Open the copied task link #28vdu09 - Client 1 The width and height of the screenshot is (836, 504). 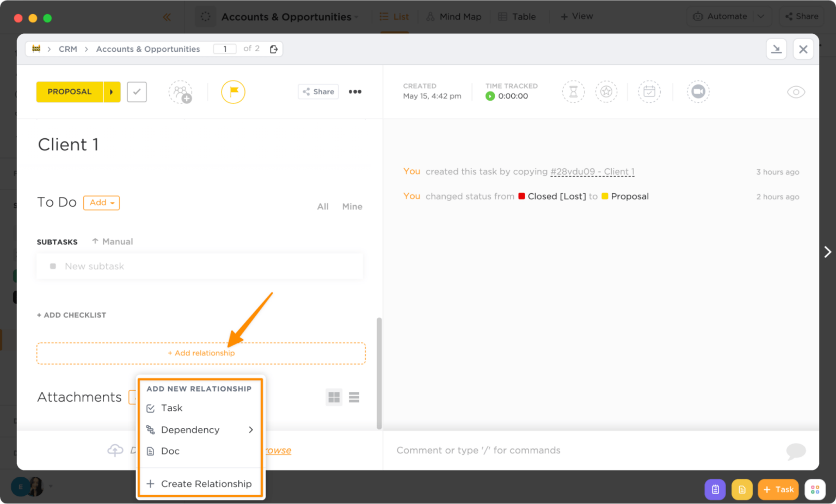click(x=592, y=171)
